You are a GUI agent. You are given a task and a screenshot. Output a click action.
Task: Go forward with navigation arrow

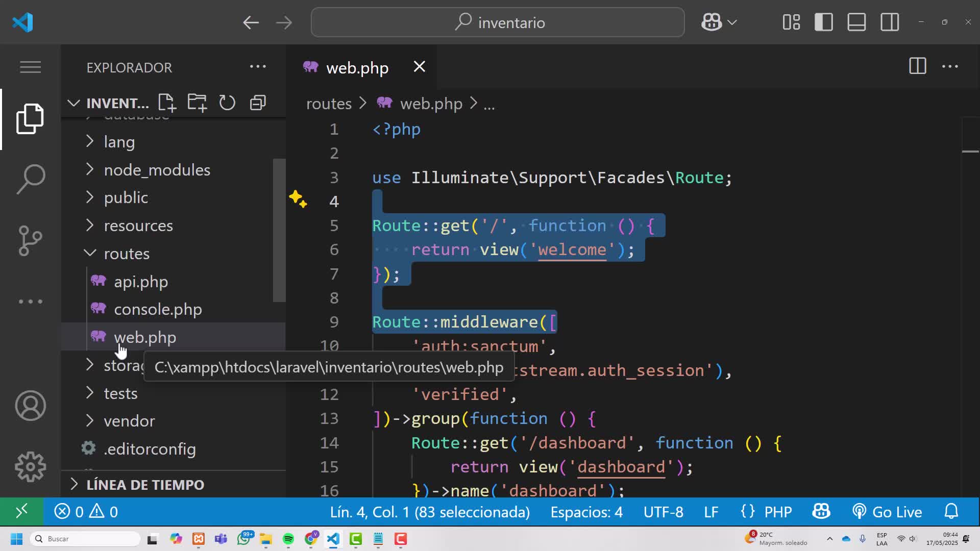click(x=284, y=22)
